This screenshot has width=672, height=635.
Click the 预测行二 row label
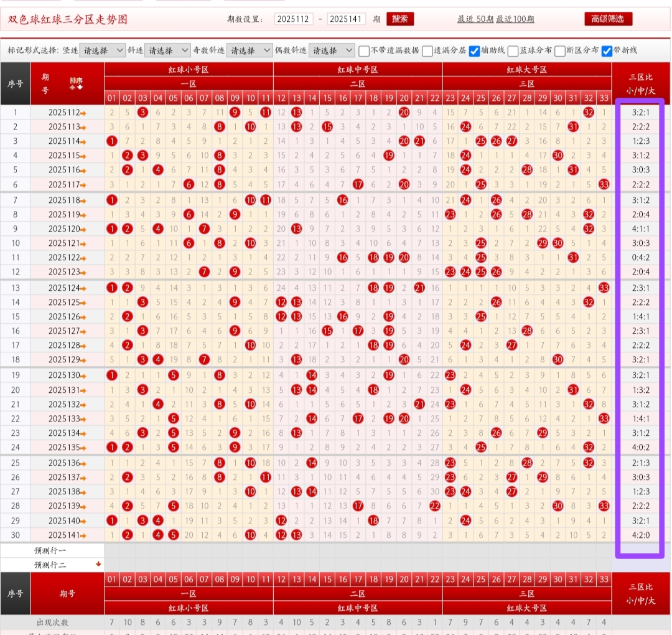click(50, 565)
